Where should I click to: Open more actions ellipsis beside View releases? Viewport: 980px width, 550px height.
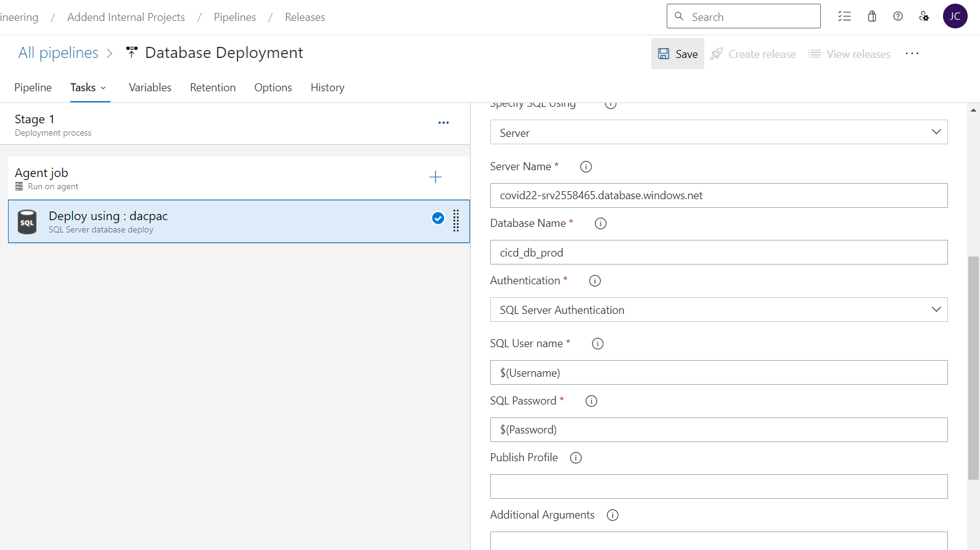912,54
